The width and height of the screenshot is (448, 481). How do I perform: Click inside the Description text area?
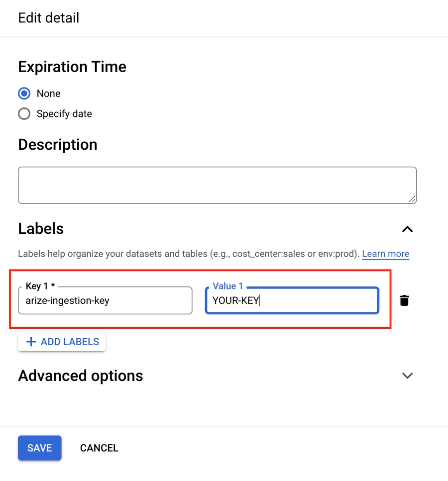coord(217,185)
